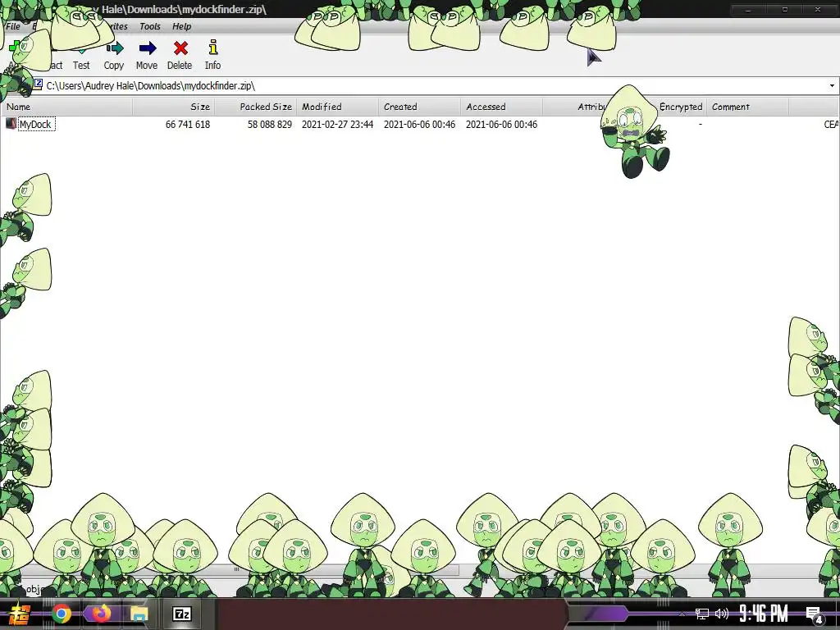Viewport: 840px width, 630px height.
Task: Show hidden system tray icons
Action: click(682, 614)
